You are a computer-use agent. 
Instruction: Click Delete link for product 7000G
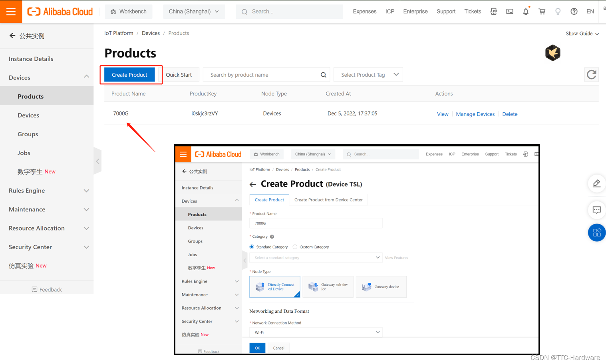pos(510,114)
